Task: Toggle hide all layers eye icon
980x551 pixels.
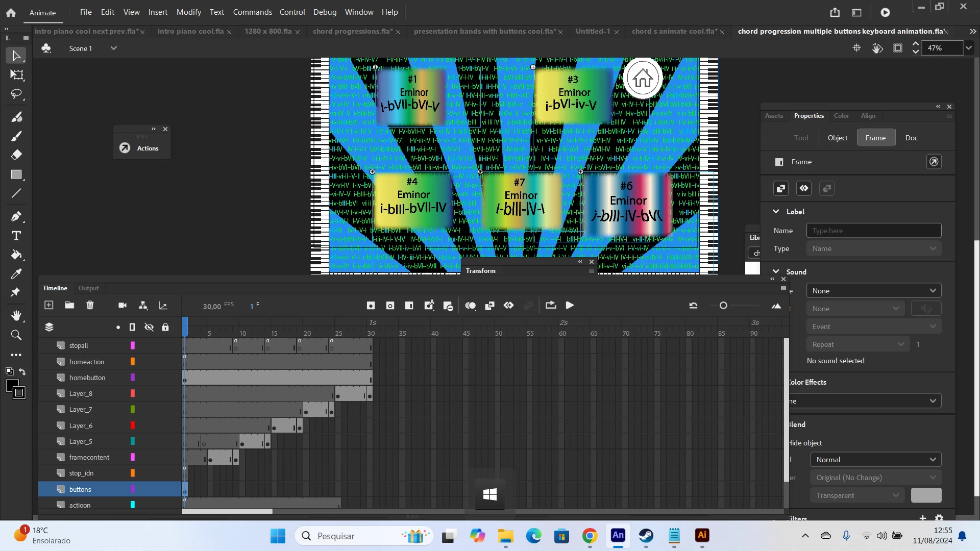Action: pos(149,327)
